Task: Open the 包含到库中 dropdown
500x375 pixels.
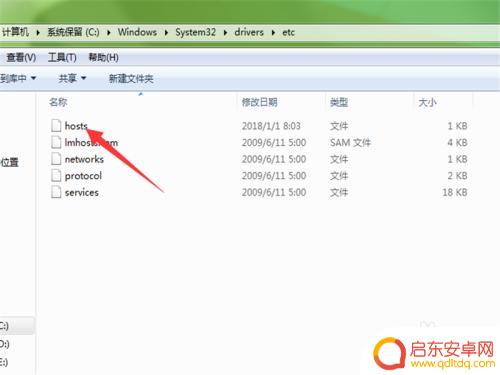Action: point(18,78)
